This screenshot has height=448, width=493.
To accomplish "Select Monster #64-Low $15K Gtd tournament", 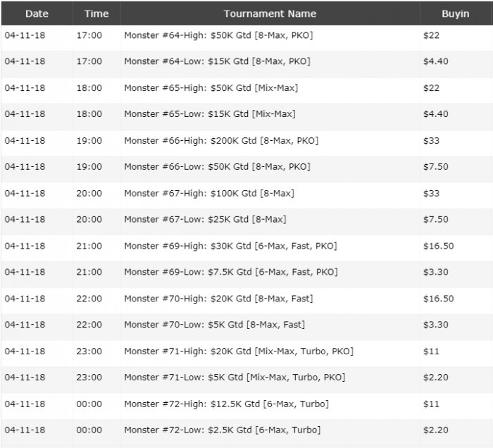I will [217, 61].
